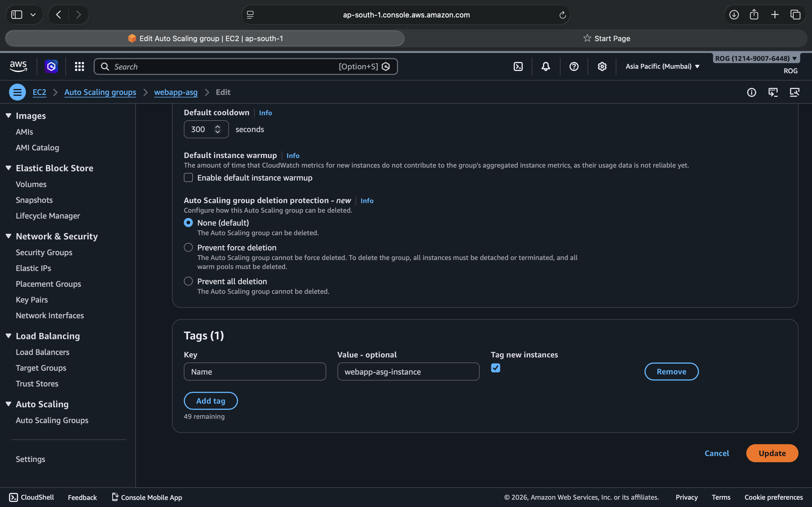The height and width of the screenshot is (507, 812).
Task: Open Auto Scaling Groups in sidebar
Action: (x=52, y=420)
